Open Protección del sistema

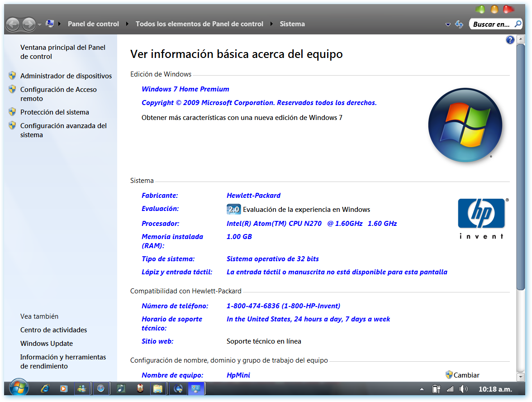coord(54,112)
